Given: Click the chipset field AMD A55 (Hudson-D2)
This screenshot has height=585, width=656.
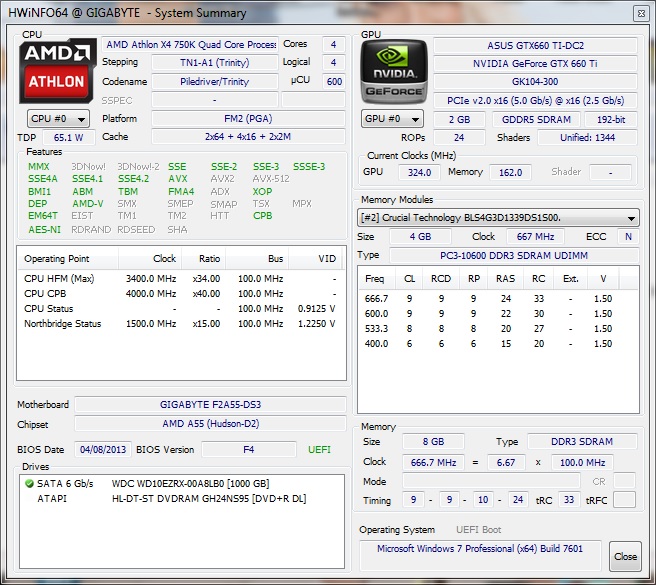Looking at the screenshot, I should click(210, 424).
